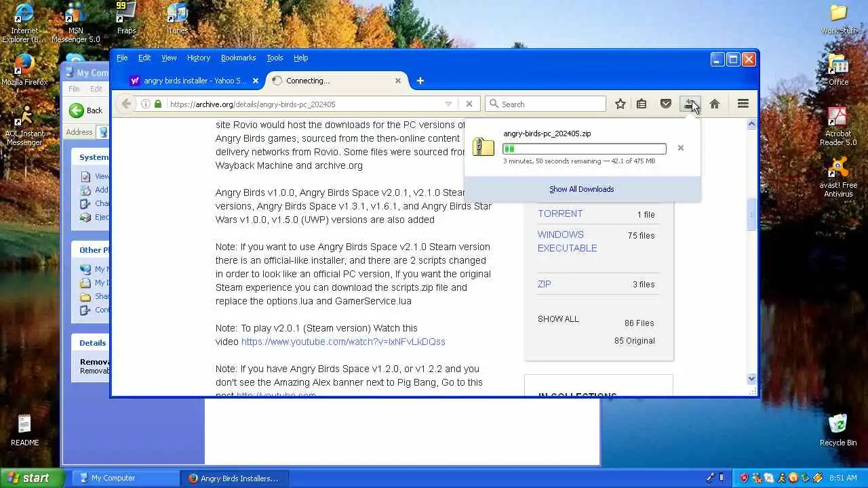Click the page scrollbar down arrow
The height and width of the screenshot is (488, 868).
(751, 379)
